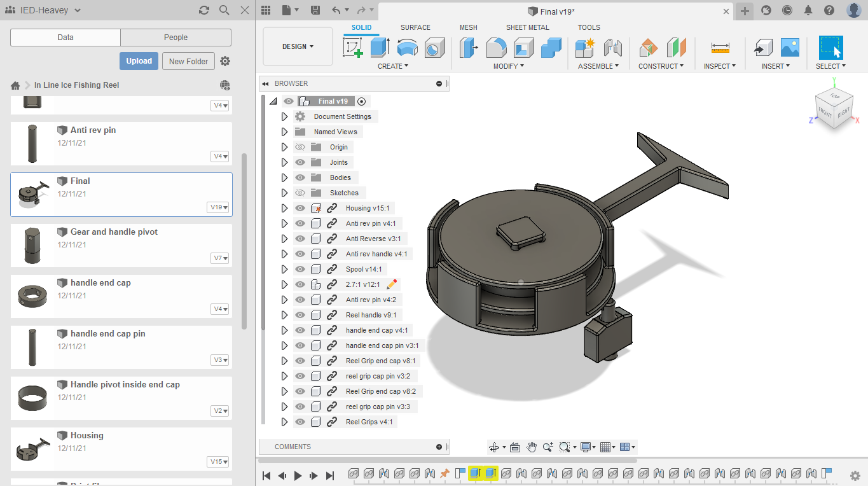Show the Origin in the browser

tap(300, 146)
